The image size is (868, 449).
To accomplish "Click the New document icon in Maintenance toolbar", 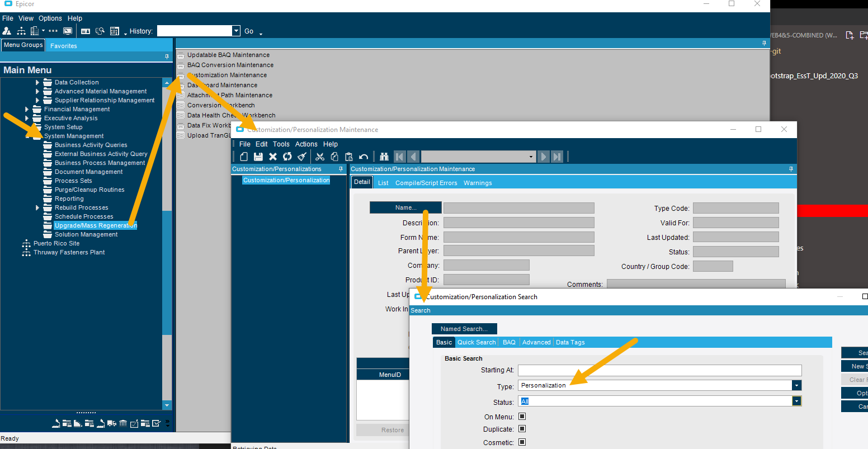I will (244, 157).
